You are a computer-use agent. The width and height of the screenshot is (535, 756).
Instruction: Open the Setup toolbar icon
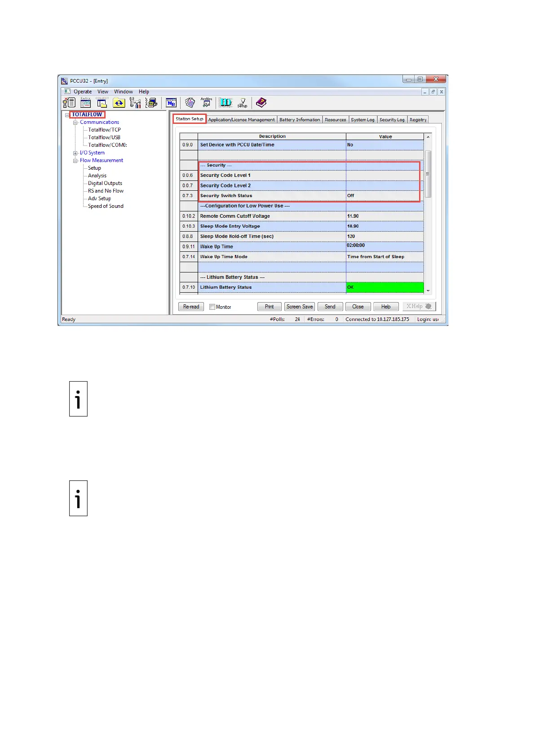[x=242, y=103]
